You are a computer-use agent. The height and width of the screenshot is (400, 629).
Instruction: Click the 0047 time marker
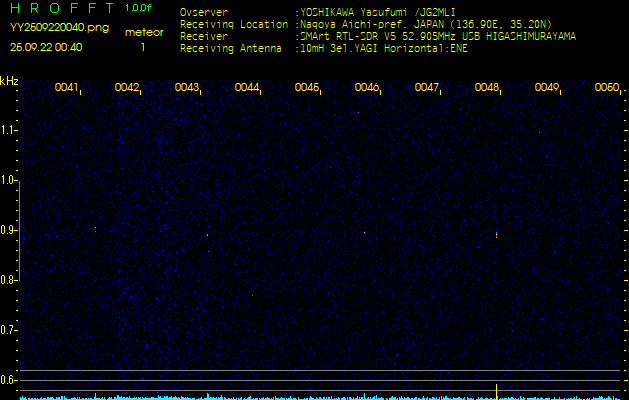tap(426, 87)
